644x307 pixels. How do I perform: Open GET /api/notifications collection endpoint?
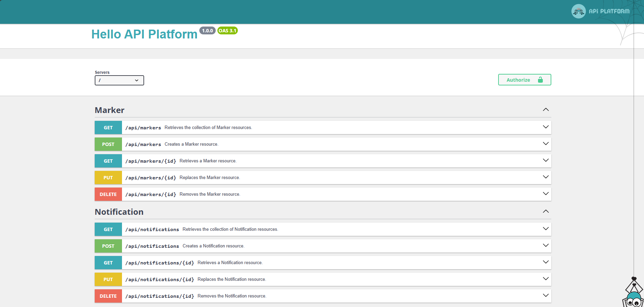152,229
